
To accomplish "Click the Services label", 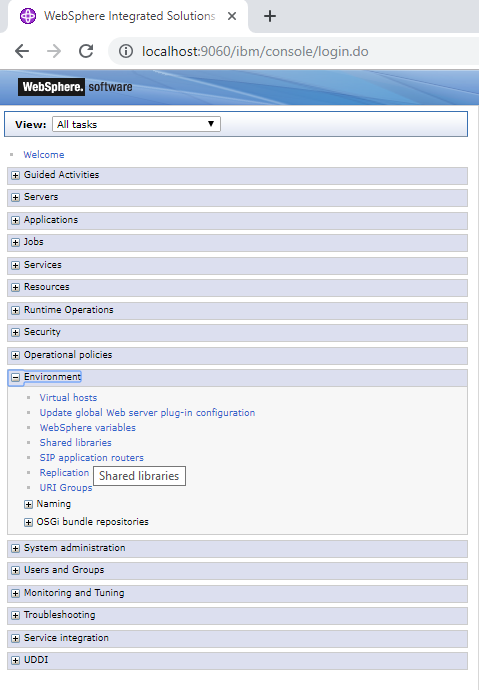I will (43, 264).
